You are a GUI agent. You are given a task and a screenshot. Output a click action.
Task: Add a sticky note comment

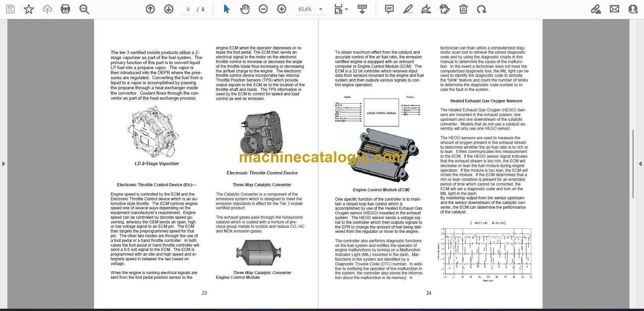(389, 9)
